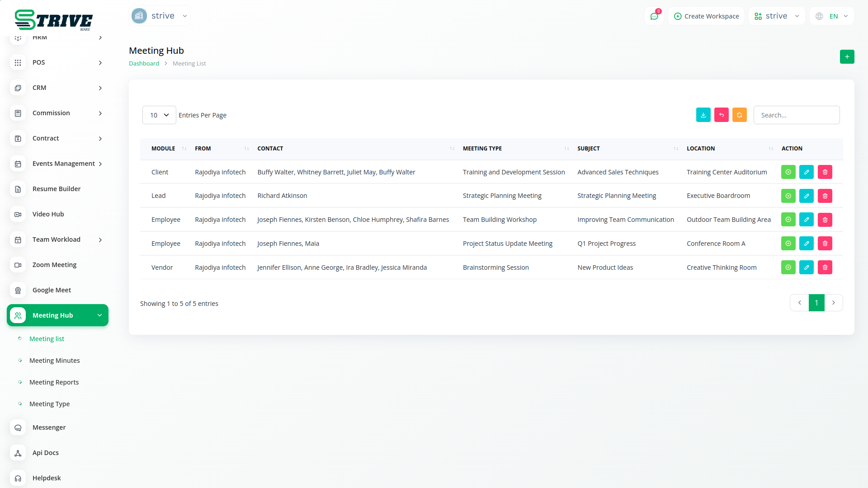
Task: Click the pink undo reset icon
Action: 721,115
